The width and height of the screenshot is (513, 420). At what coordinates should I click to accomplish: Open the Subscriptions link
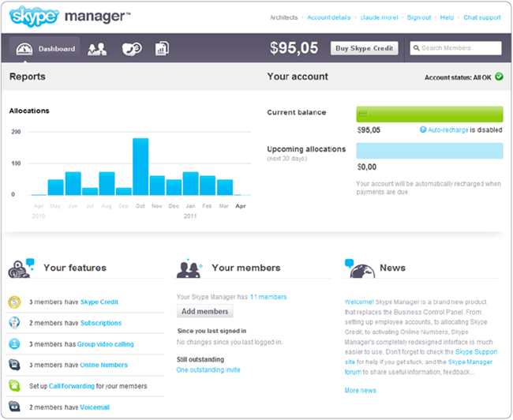tap(101, 323)
